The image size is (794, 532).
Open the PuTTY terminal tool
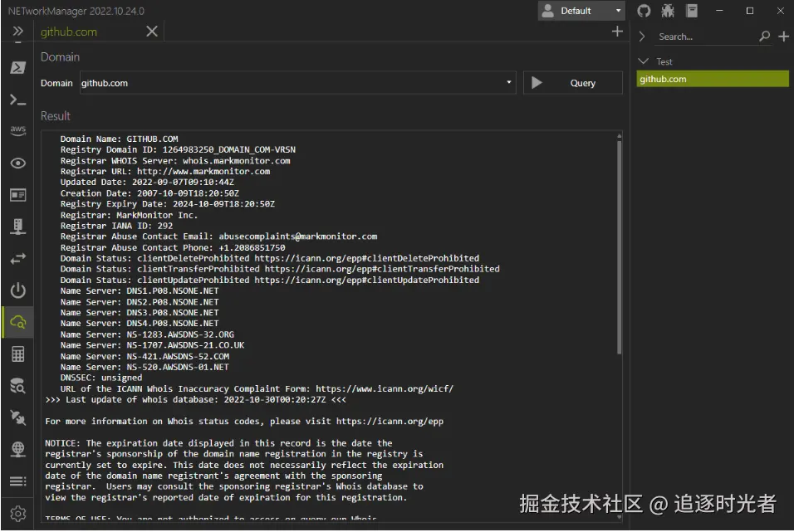pos(17,100)
